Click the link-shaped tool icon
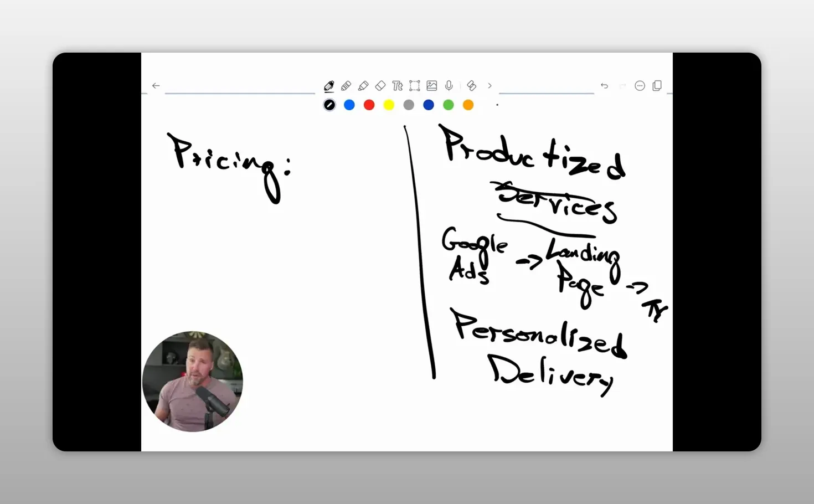This screenshot has width=814, height=504. 472,86
